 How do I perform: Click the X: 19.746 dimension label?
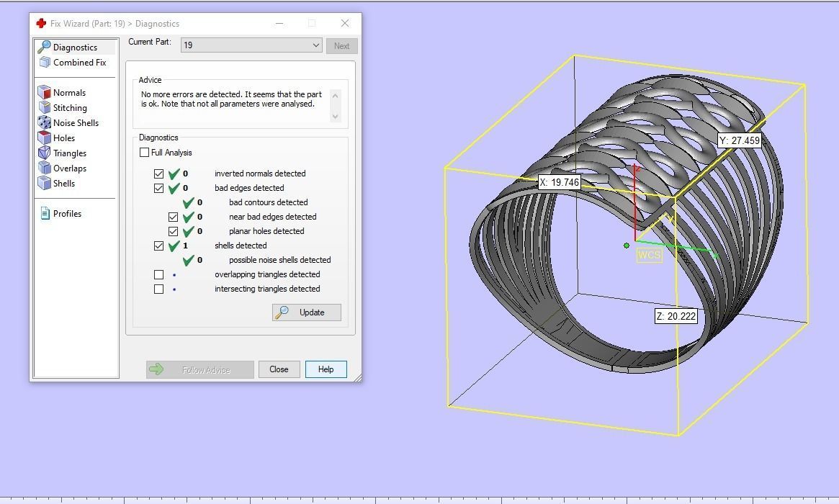click(x=559, y=182)
